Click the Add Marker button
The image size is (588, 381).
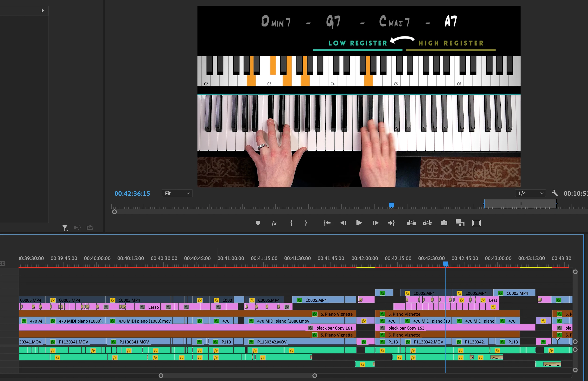pos(258,223)
